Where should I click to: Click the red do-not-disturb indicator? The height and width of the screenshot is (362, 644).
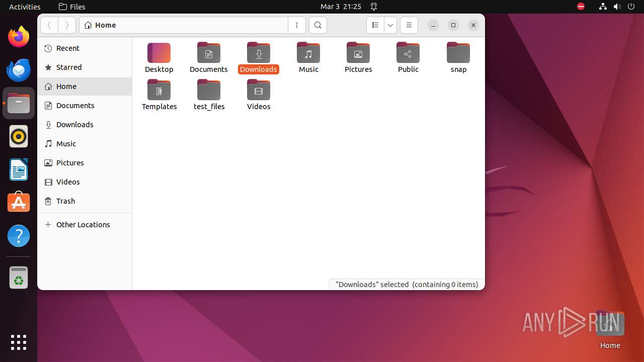[x=581, y=7]
